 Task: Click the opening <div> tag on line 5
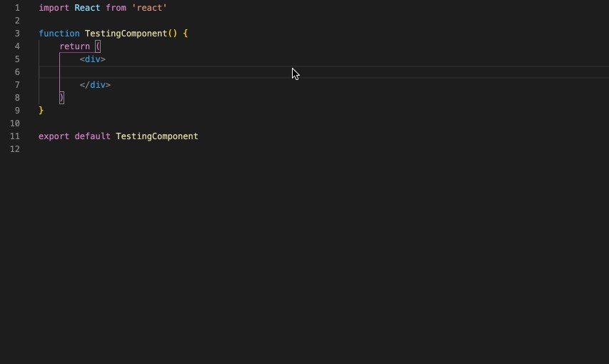(x=92, y=59)
